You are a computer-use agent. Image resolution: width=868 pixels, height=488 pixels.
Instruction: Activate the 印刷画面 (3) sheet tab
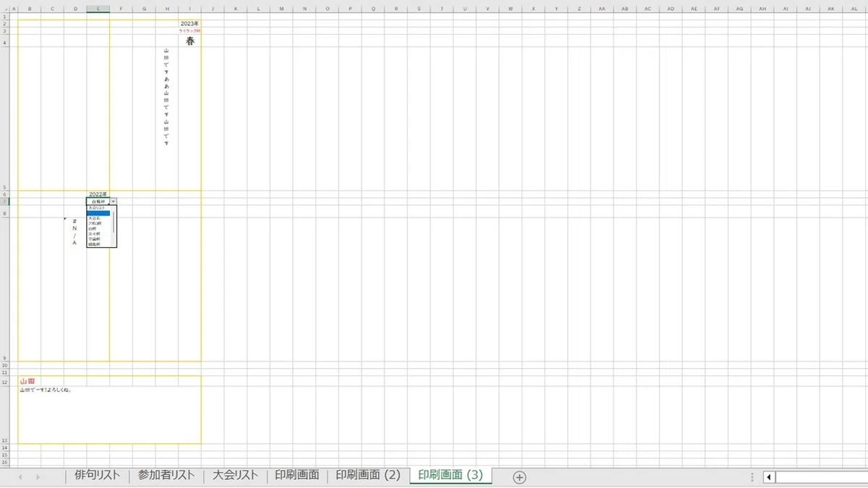(451, 475)
